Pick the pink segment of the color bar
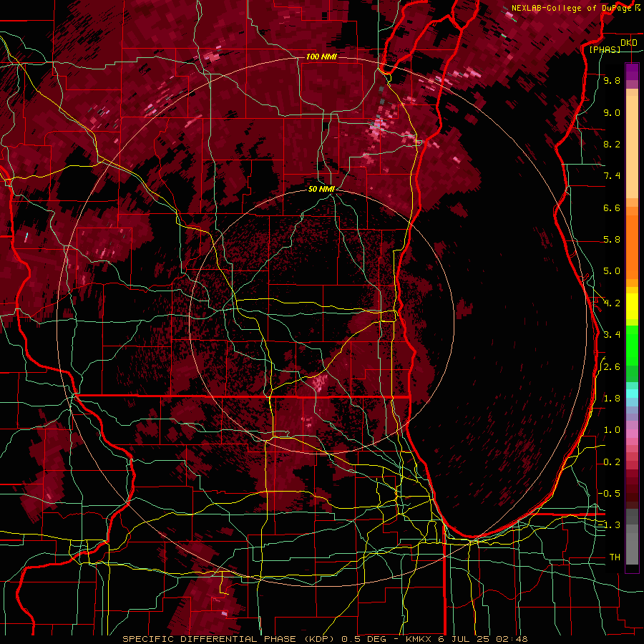644x644 pixels. click(632, 434)
